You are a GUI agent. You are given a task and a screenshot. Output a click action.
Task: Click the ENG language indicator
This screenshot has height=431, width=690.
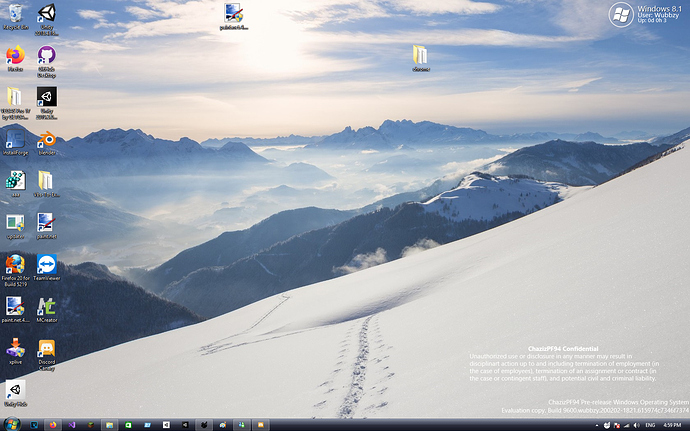(x=650, y=425)
